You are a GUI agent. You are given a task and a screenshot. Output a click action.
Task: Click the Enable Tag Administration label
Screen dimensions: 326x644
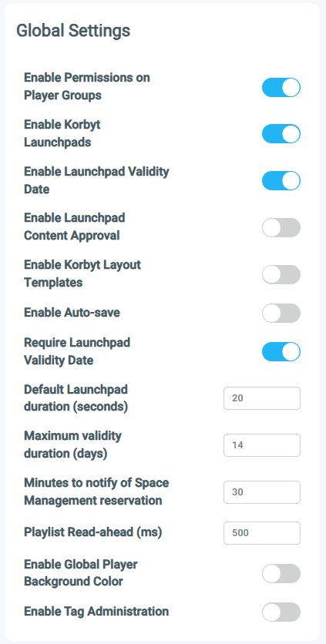click(x=96, y=612)
